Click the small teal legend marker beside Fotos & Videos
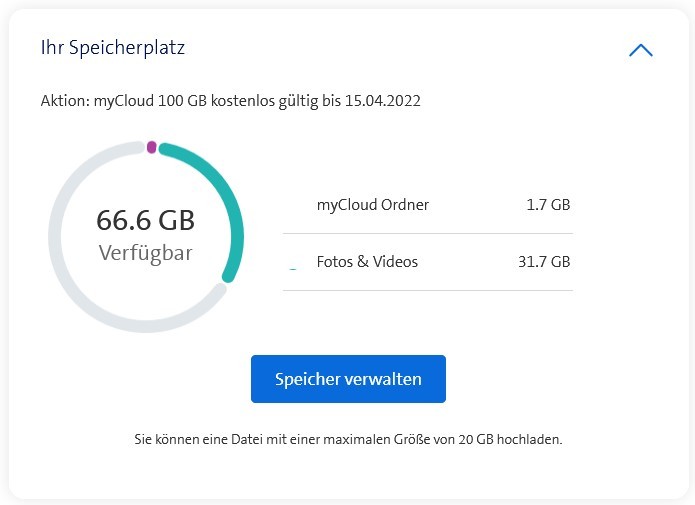The height and width of the screenshot is (505, 695). click(x=292, y=267)
